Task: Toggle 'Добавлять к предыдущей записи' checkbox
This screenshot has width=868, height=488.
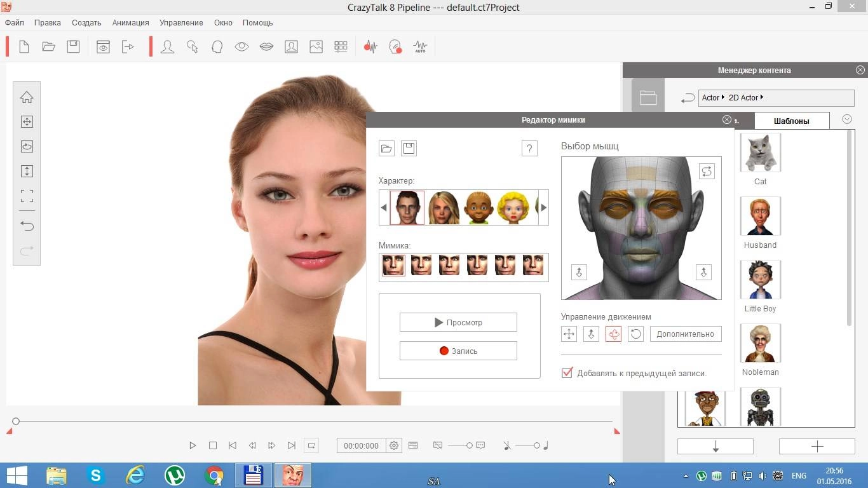Action: click(567, 373)
